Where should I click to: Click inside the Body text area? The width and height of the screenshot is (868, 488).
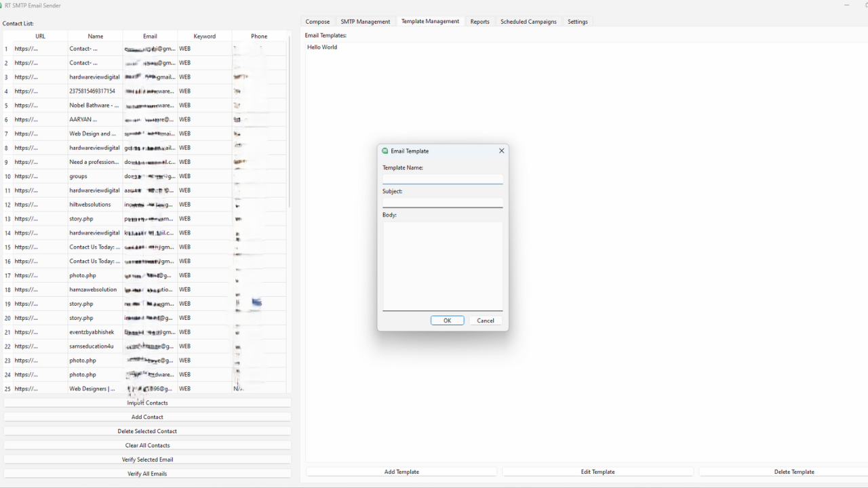442,266
